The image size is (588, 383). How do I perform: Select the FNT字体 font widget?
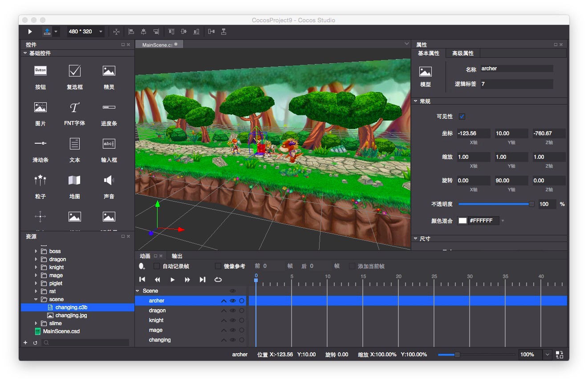coord(75,113)
